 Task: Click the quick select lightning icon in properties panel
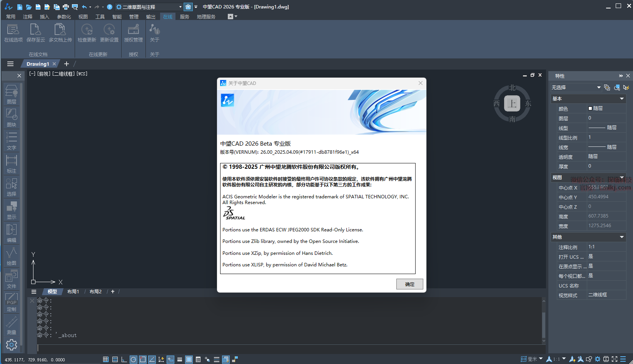click(x=626, y=88)
